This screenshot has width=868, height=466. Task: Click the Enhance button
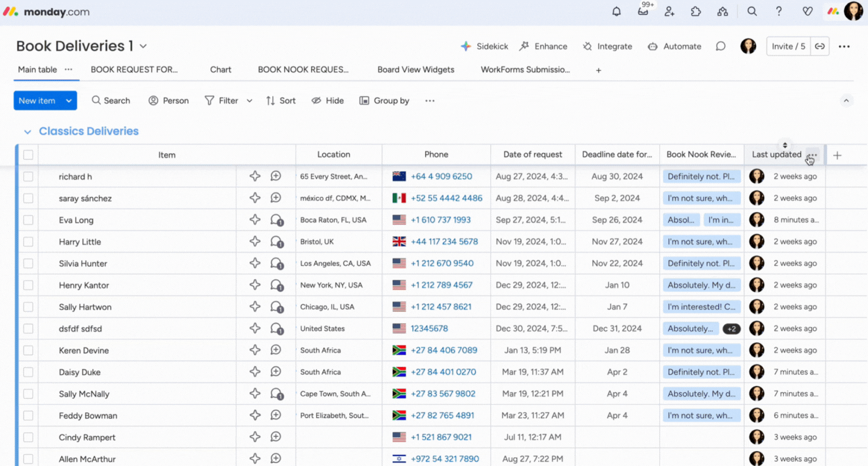pyautogui.click(x=543, y=46)
